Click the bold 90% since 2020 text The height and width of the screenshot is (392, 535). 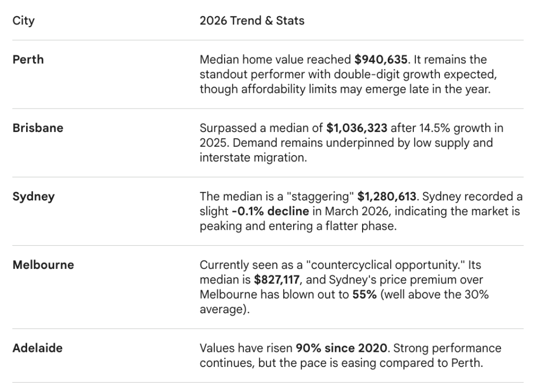click(341, 348)
